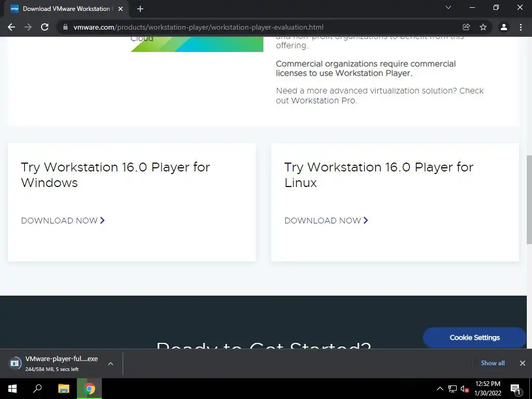Click the 244/584 MB download status text
The image size is (532, 399).
(x=52, y=369)
